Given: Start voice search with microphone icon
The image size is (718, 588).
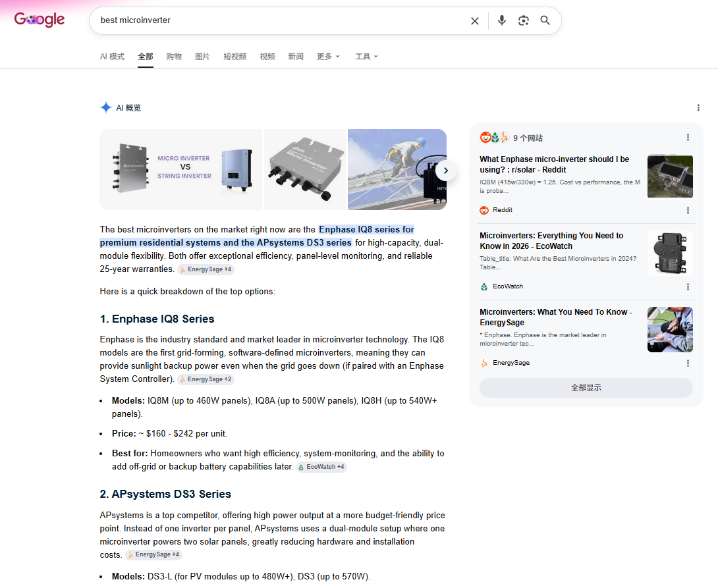Looking at the screenshot, I should tap(502, 20).
